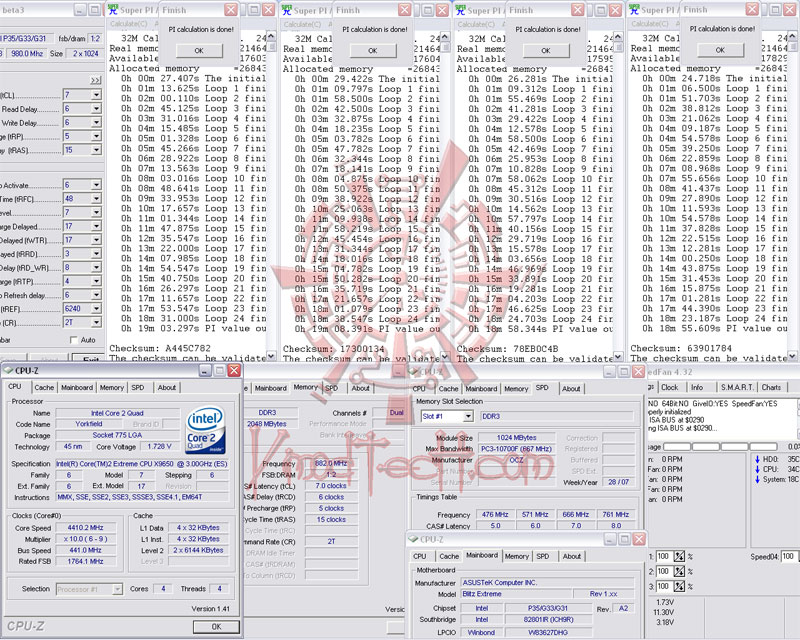Open the tREF dropdown showing 6240

click(x=96, y=309)
